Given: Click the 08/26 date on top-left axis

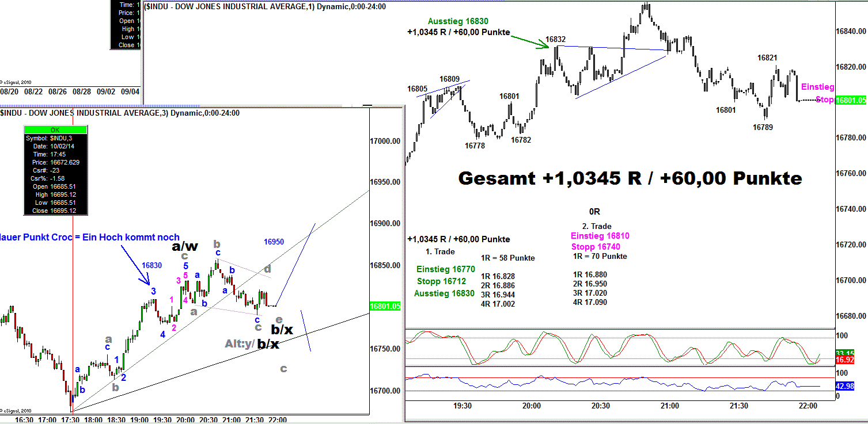Looking at the screenshot, I should click(58, 91).
